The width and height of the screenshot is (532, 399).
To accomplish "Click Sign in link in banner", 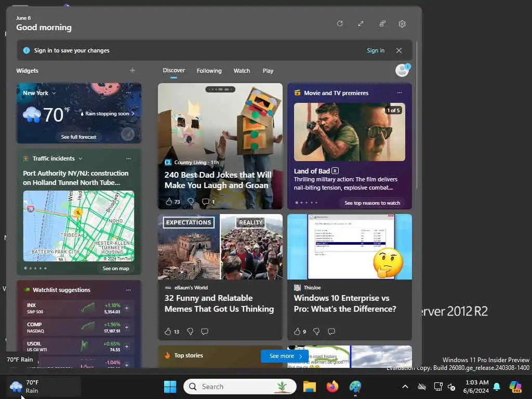I will pyautogui.click(x=375, y=50).
